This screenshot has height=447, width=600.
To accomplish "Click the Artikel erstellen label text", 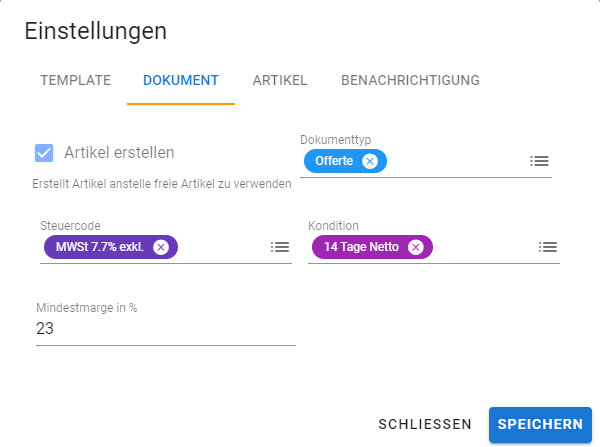I will pos(119,153).
